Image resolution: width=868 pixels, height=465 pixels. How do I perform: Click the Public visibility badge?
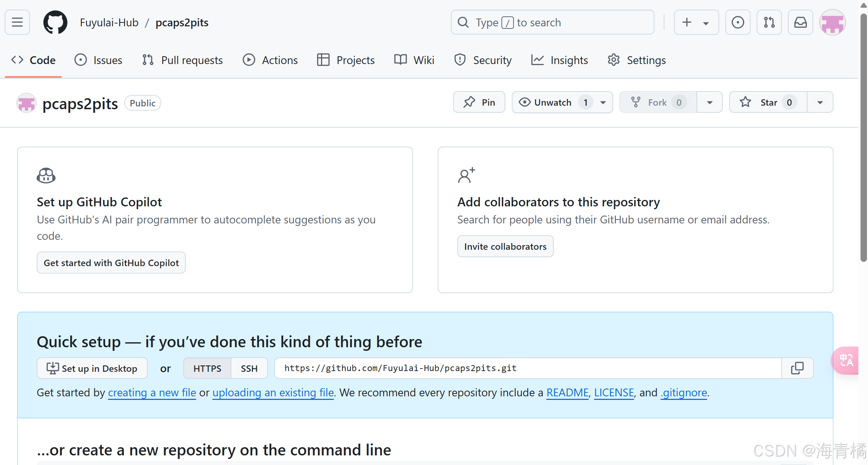142,103
